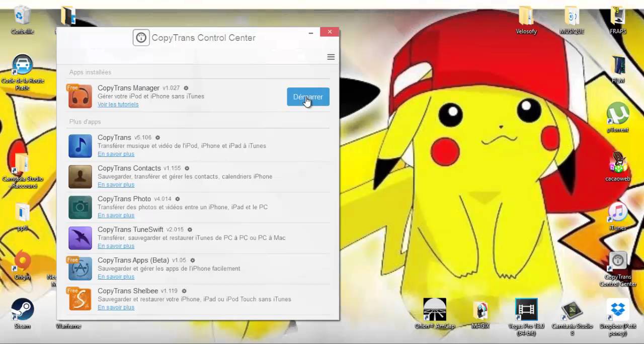Select CopyTrans Control Center desktop shortcut

pyautogui.click(x=618, y=269)
